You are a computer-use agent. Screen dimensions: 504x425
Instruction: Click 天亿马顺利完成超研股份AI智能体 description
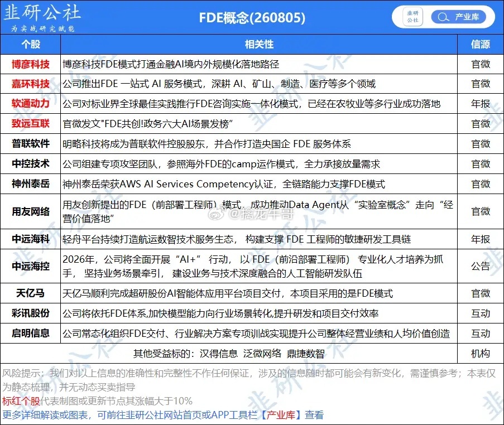point(228,293)
